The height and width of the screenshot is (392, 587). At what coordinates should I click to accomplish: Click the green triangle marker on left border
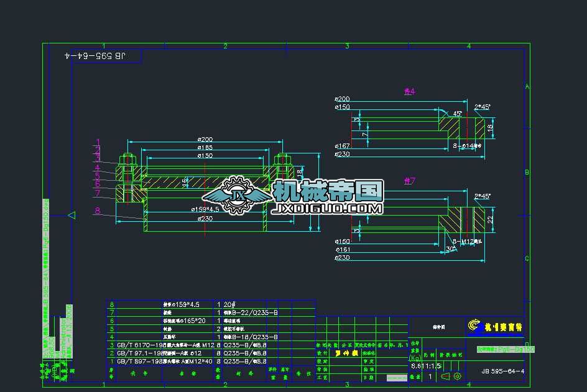pos(71,216)
